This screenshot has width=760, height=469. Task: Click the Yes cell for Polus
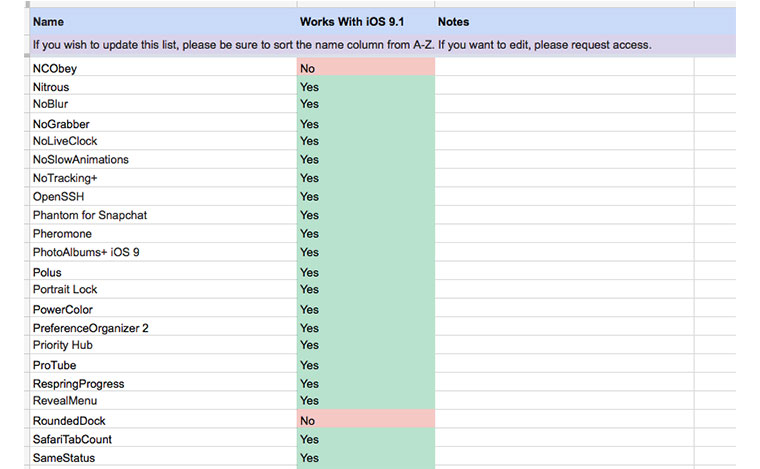(x=366, y=271)
